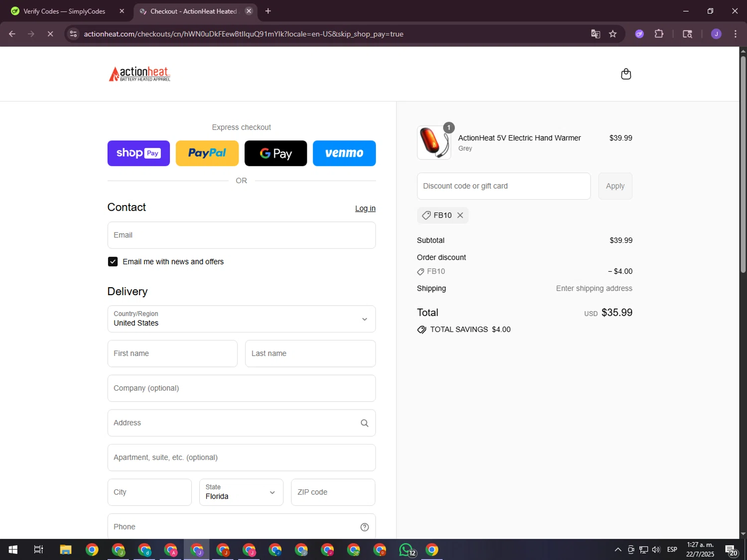Close the Checkout - ActionHeat tab
The height and width of the screenshot is (560, 747).
pyautogui.click(x=249, y=11)
